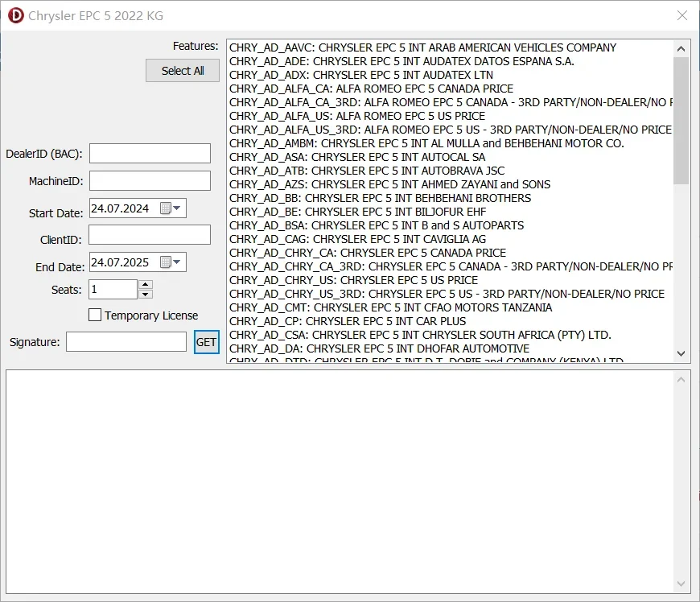Click the ClientID input field

(150, 235)
